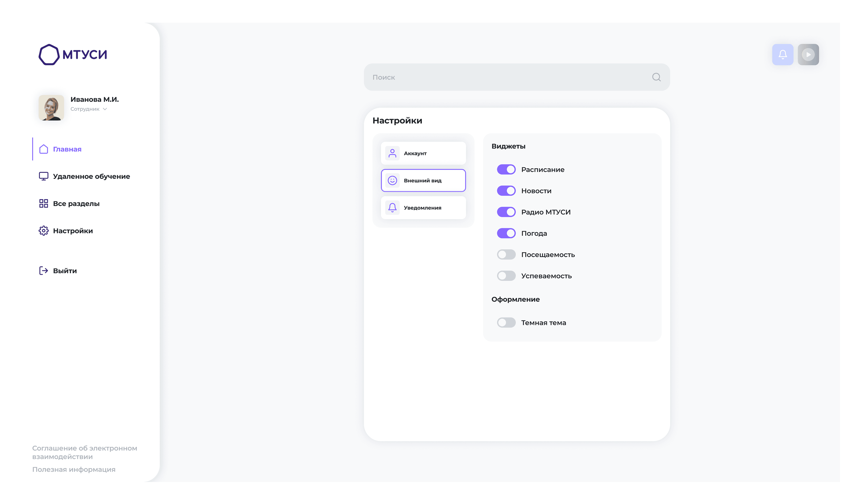Open Все разделы grid icon
864x504 pixels.
[x=44, y=203]
